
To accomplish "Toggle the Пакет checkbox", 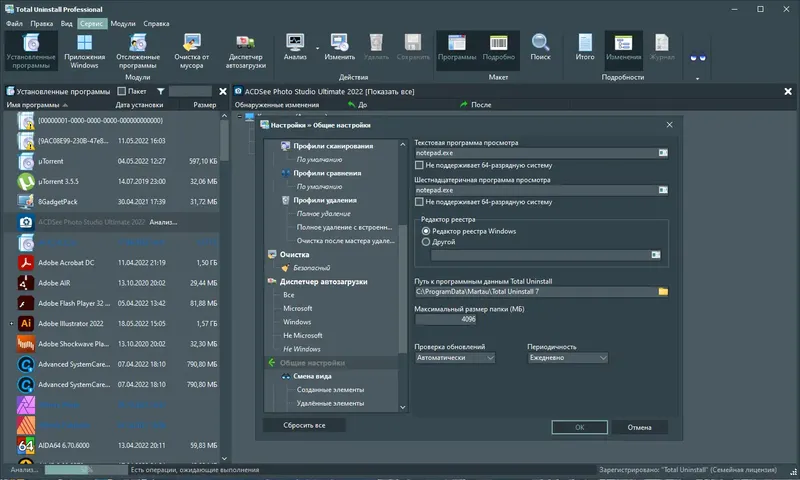I will pos(121,91).
